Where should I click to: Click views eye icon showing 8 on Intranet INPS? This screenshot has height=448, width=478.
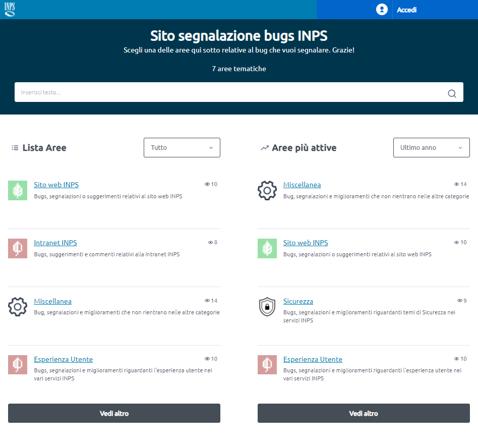(x=210, y=243)
